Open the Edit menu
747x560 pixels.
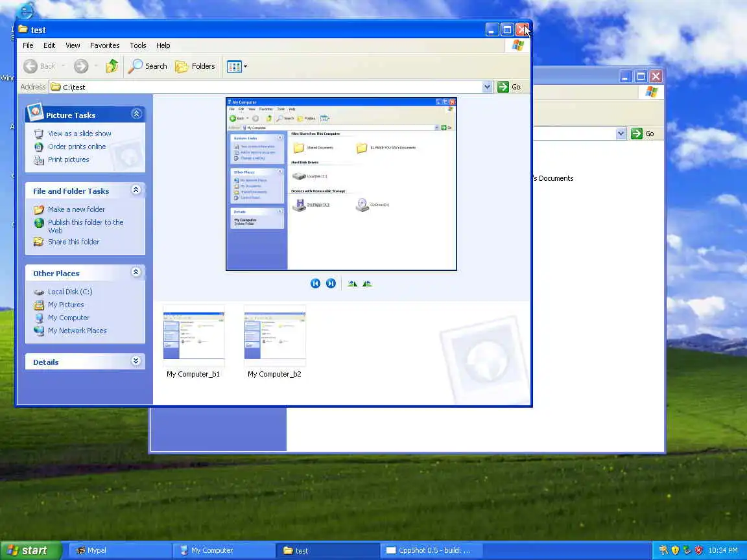tap(49, 45)
